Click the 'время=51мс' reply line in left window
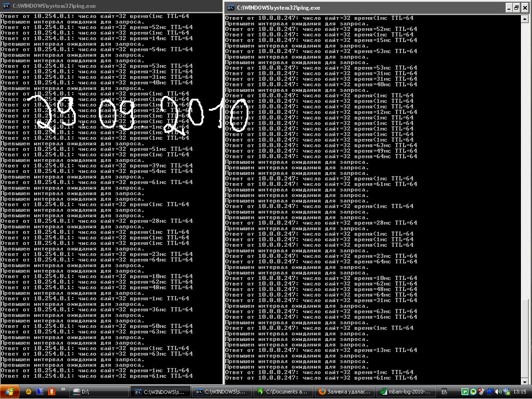The image size is (532, 399). pyautogui.click(x=97, y=149)
